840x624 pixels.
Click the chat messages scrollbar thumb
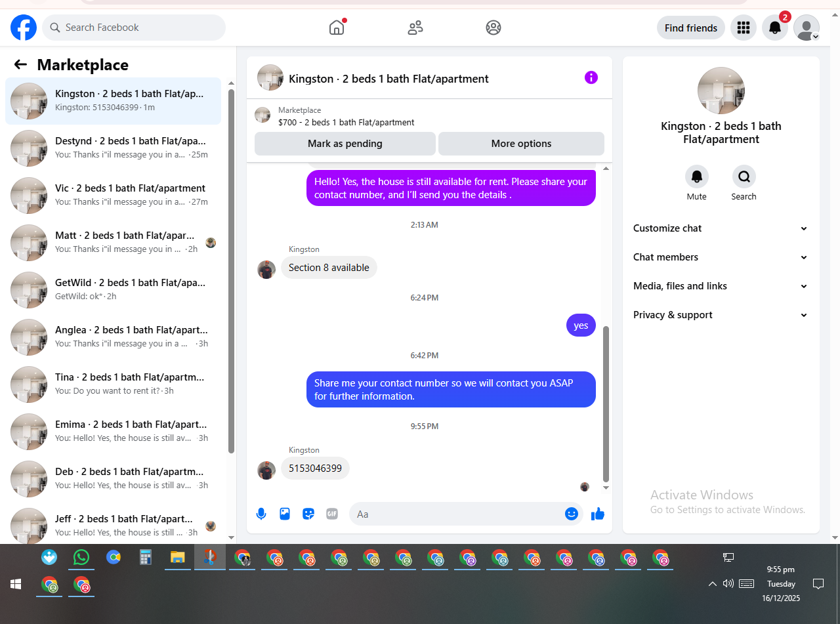[606, 404]
